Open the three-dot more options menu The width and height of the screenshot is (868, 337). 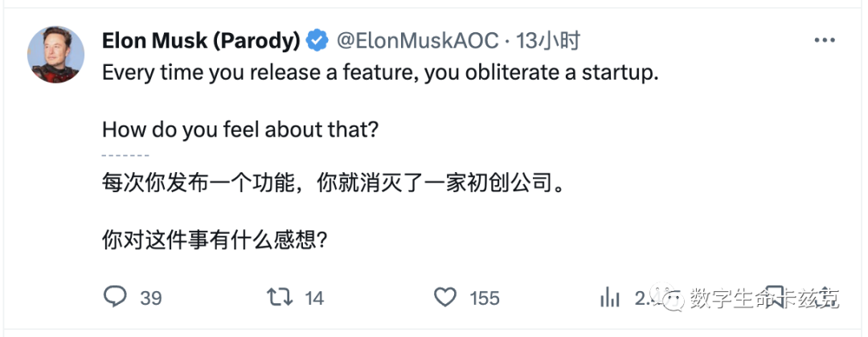pos(825,40)
